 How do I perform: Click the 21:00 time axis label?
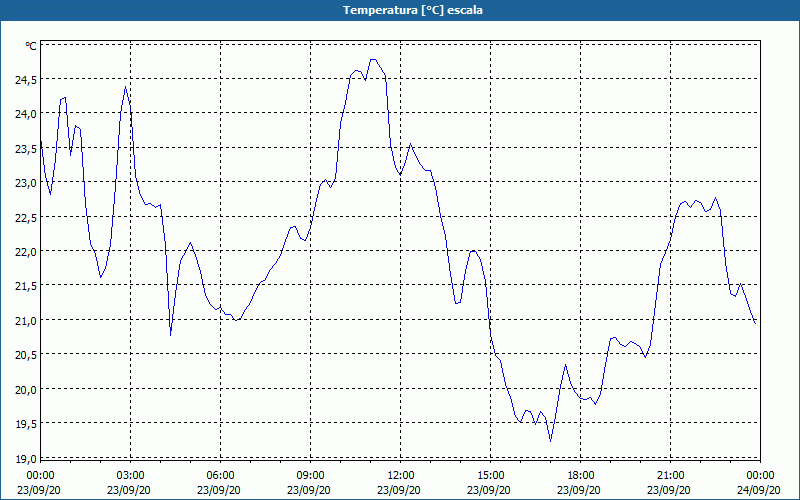click(670, 476)
